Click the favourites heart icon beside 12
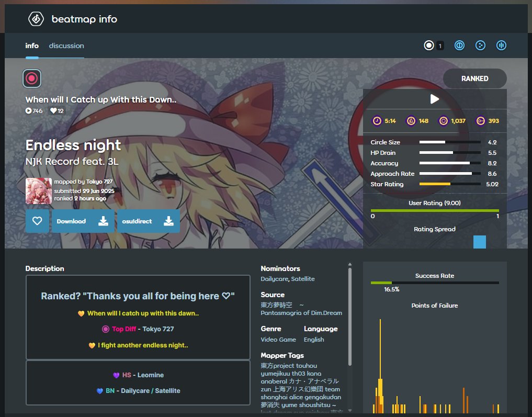Viewport: 532px width, 417px height. pyautogui.click(x=53, y=110)
